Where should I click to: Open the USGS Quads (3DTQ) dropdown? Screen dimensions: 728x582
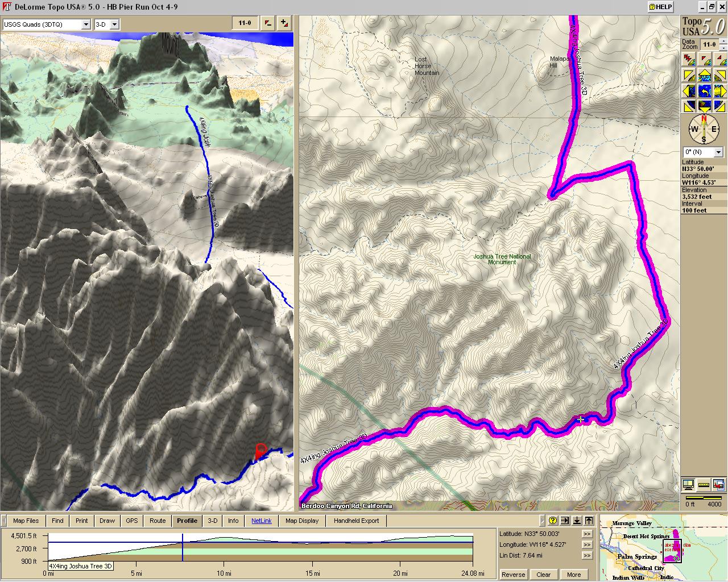point(86,24)
